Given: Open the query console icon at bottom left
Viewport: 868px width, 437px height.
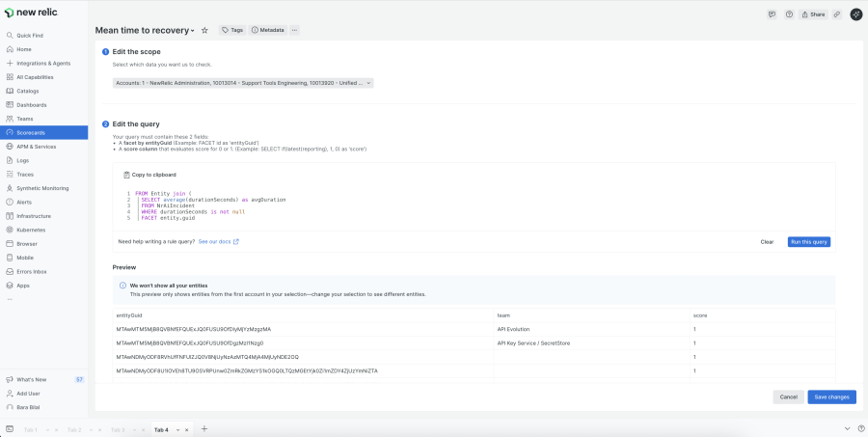Looking at the screenshot, I should (x=10, y=428).
